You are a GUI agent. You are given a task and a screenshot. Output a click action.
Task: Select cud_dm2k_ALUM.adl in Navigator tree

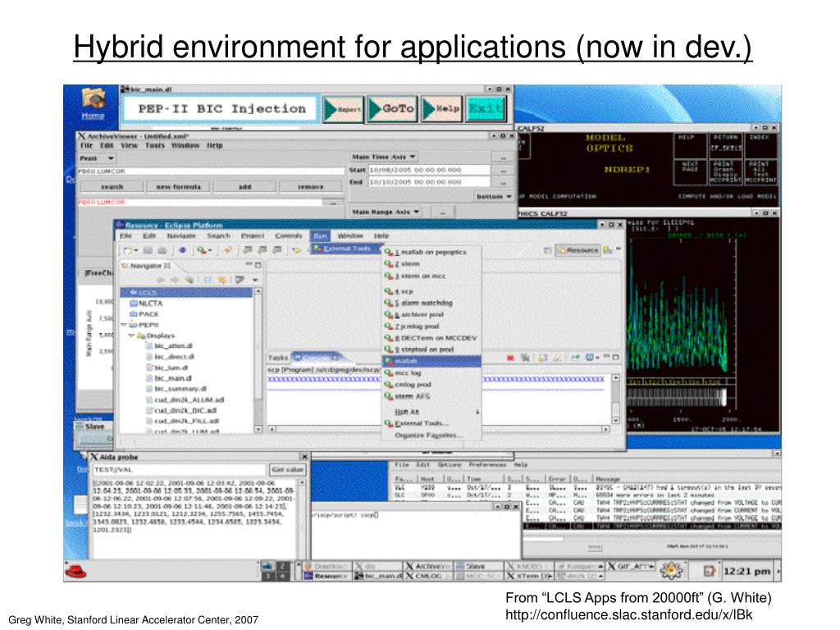pyautogui.click(x=185, y=399)
